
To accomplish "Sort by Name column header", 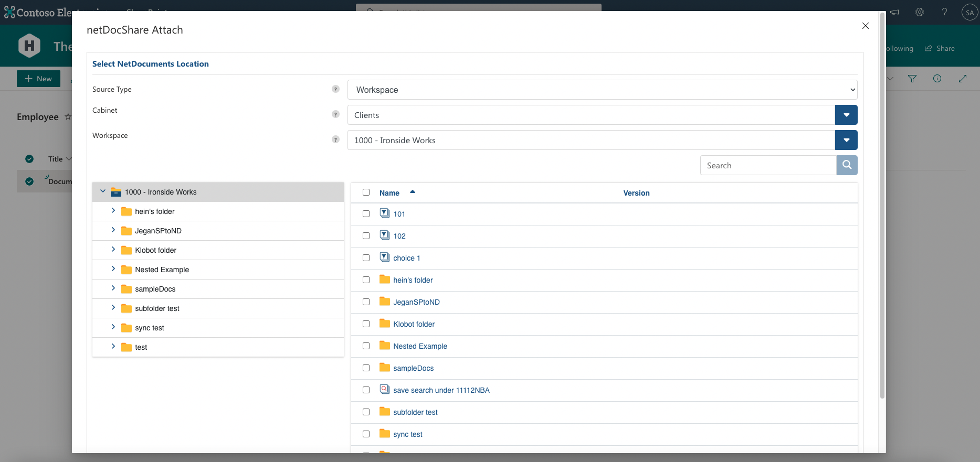I will [389, 193].
